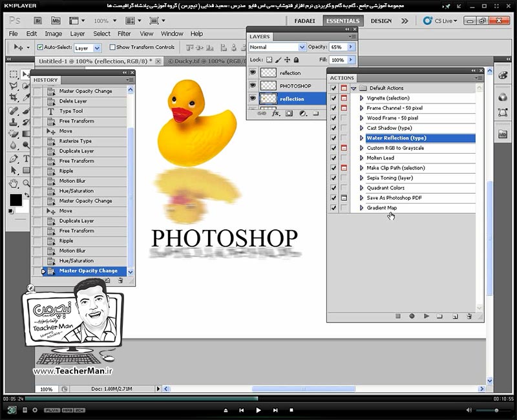Open the Fill slider arrow
This screenshot has width=517, height=420.
[x=351, y=59]
